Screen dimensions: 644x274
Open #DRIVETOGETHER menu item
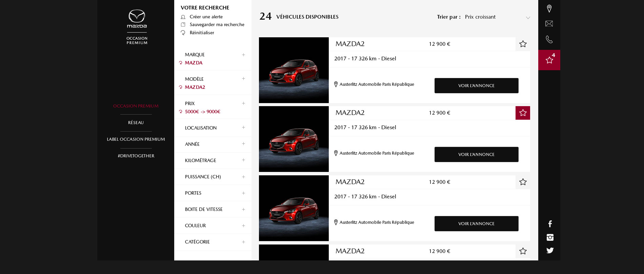click(x=136, y=156)
